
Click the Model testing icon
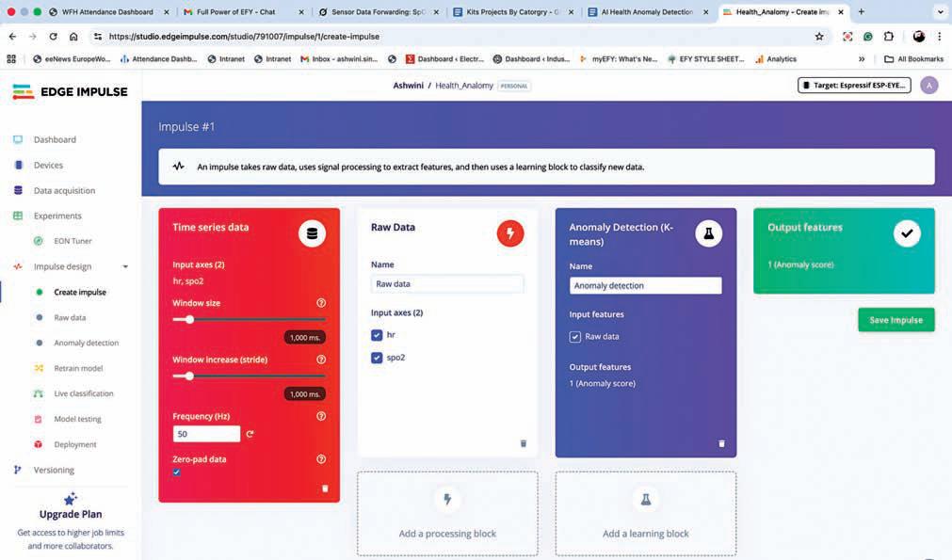[39, 419]
